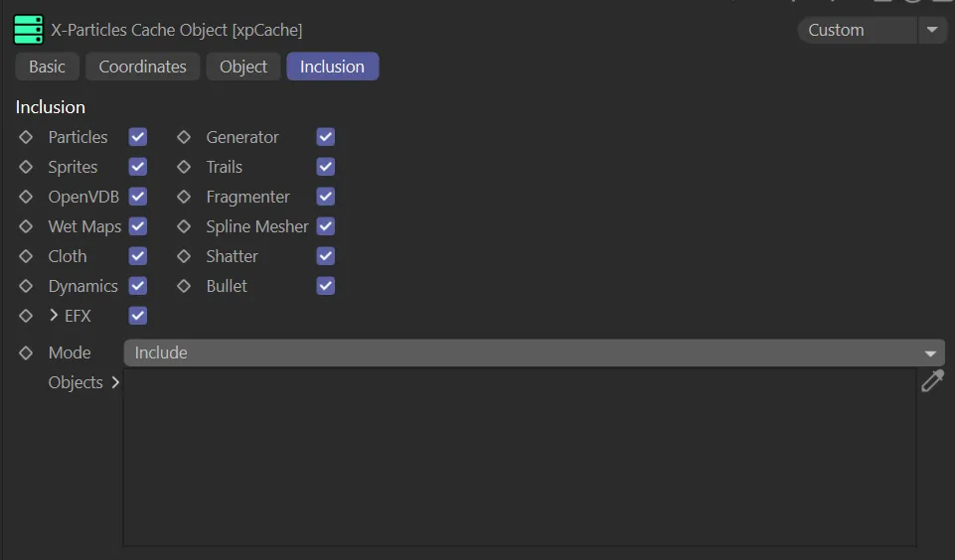
Task: Click keyframe diamond next to Bullet
Action: click(x=184, y=286)
